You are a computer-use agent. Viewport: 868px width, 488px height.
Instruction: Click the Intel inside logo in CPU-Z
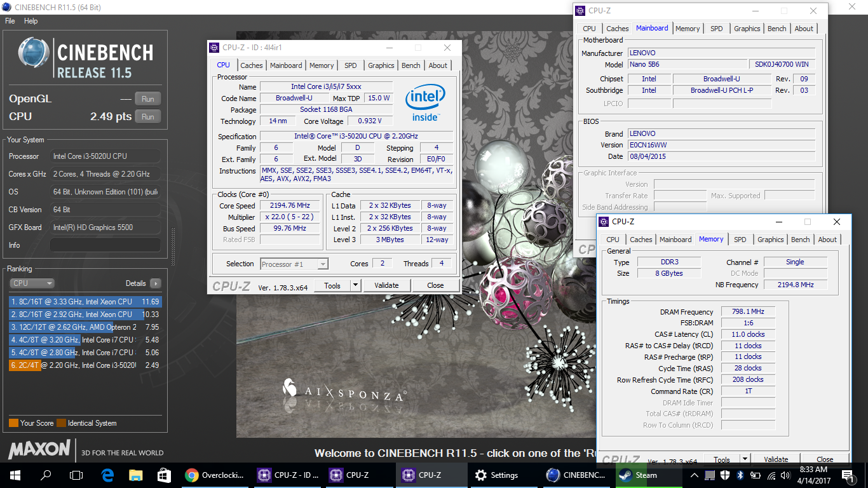pyautogui.click(x=425, y=102)
